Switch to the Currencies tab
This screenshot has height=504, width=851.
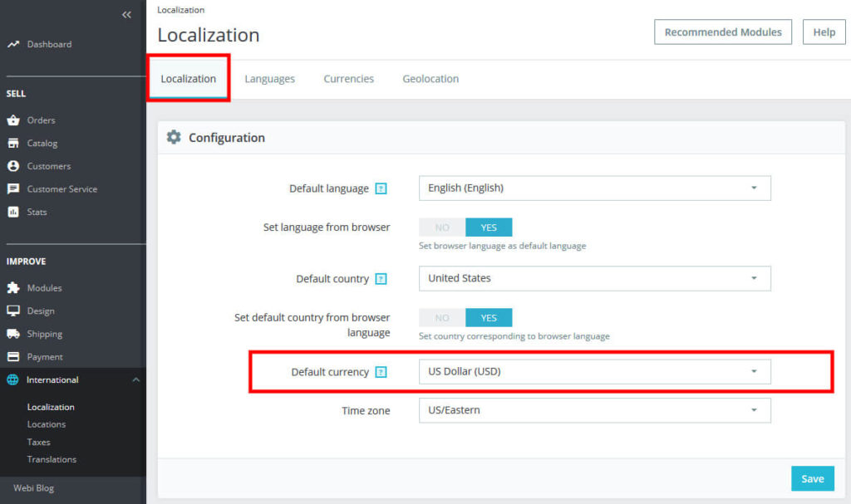(348, 79)
